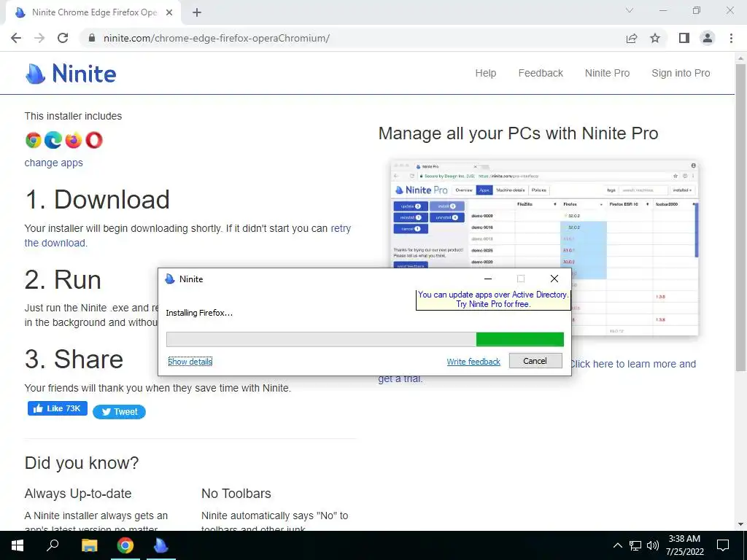
Task: Open the Chrome three-dot menu
Action: point(731,38)
